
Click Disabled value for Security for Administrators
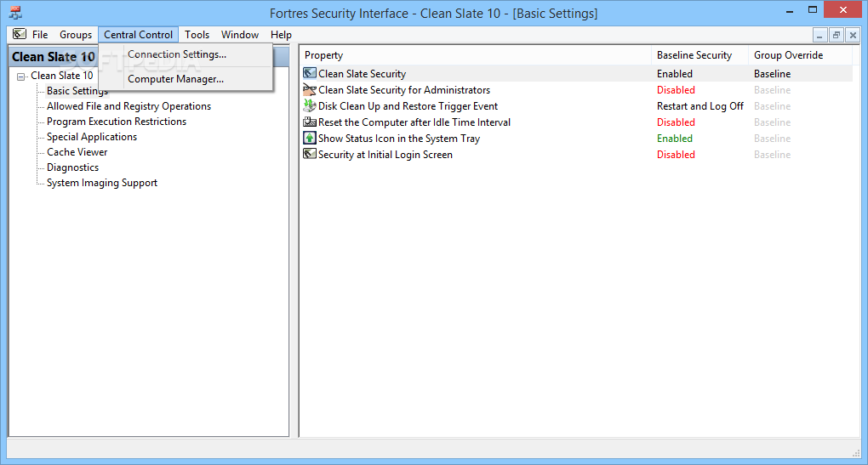[676, 90]
